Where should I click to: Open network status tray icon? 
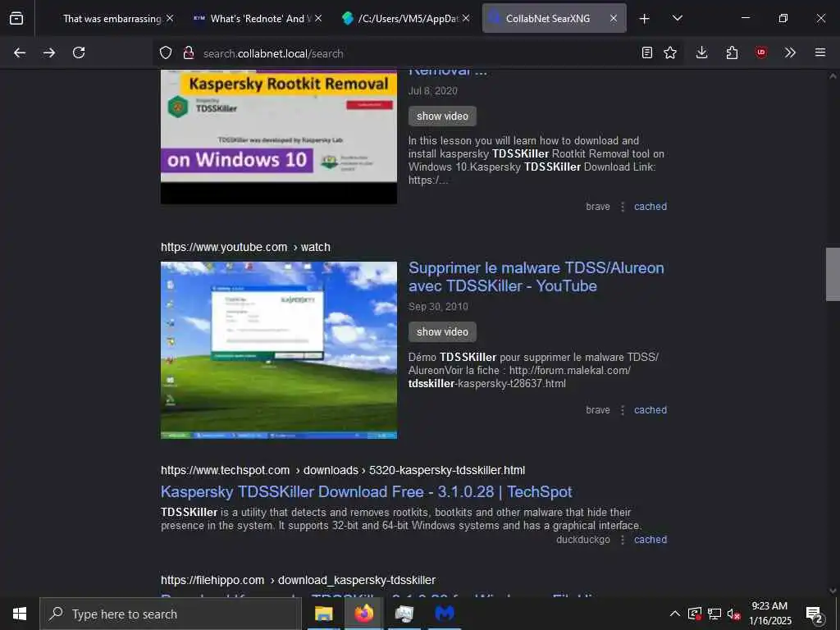[x=714, y=614]
